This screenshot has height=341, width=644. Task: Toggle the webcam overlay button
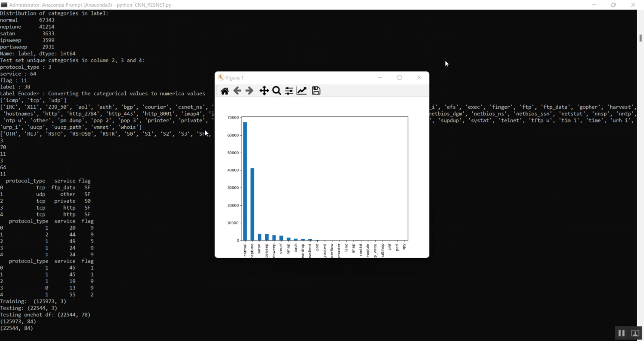tap(635, 333)
